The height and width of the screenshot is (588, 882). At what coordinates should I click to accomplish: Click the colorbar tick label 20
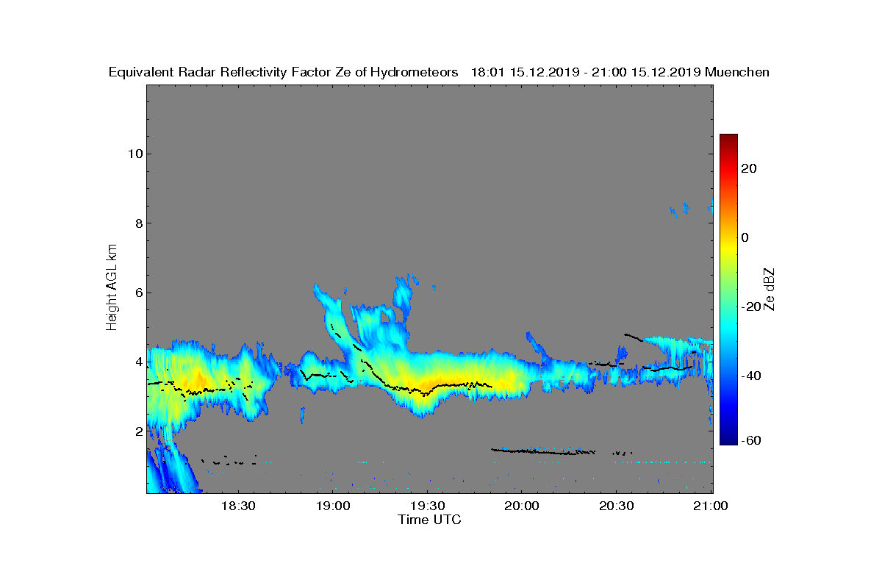(x=749, y=168)
